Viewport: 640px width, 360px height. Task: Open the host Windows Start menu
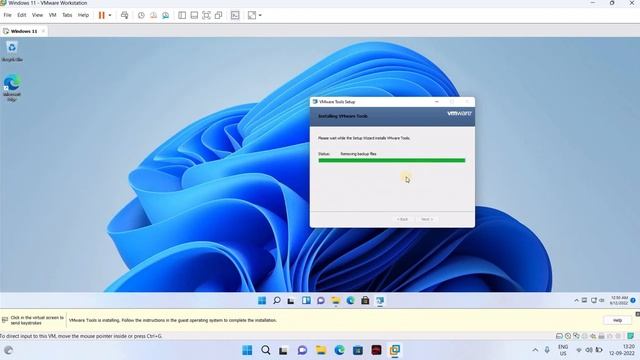tap(247, 350)
